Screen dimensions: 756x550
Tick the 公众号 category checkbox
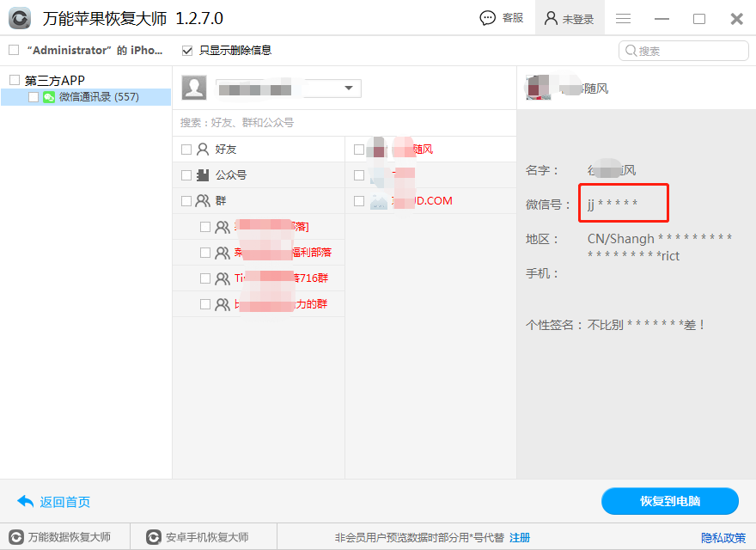click(x=186, y=175)
